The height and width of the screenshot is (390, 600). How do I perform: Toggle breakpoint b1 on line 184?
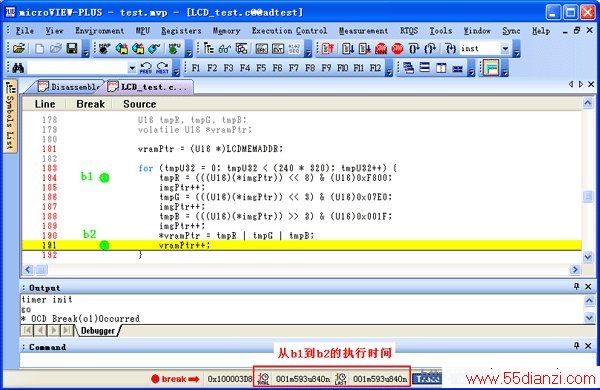click(x=104, y=178)
